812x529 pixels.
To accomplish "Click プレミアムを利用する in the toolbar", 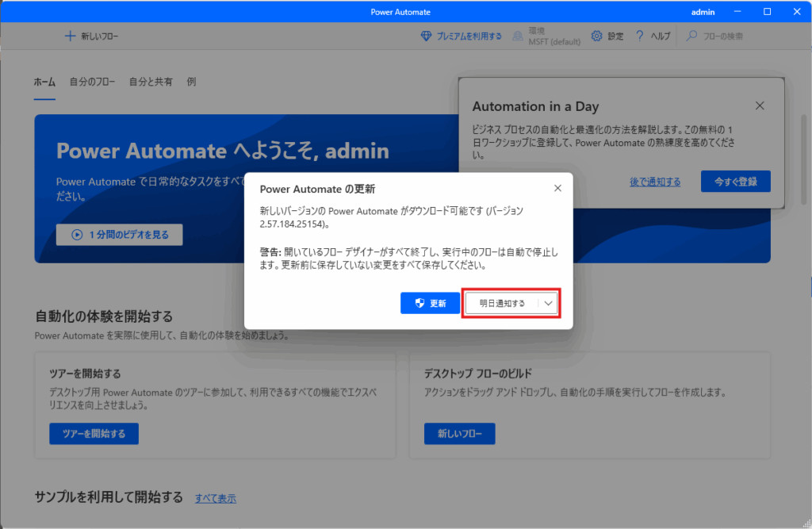I will click(x=469, y=36).
